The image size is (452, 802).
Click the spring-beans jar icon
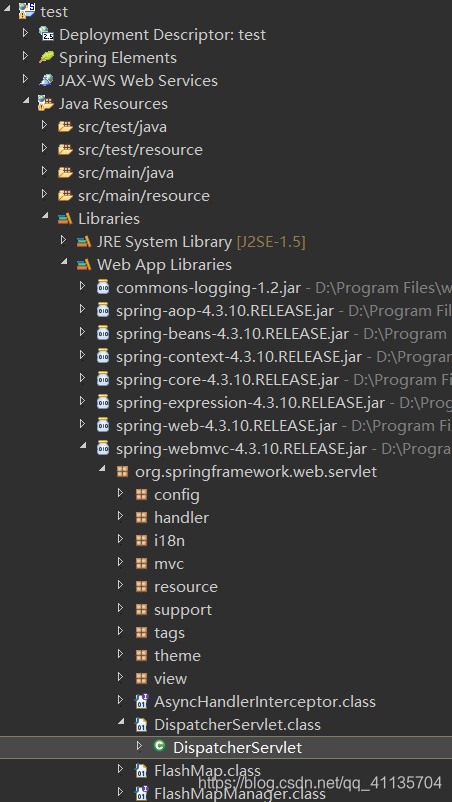pyautogui.click(x=103, y=333)
